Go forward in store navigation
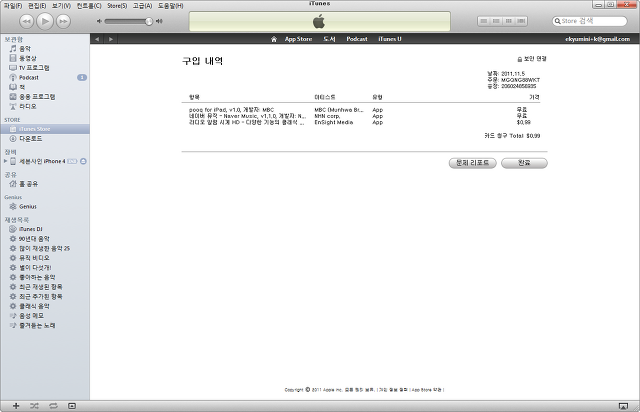 (111, 39)
